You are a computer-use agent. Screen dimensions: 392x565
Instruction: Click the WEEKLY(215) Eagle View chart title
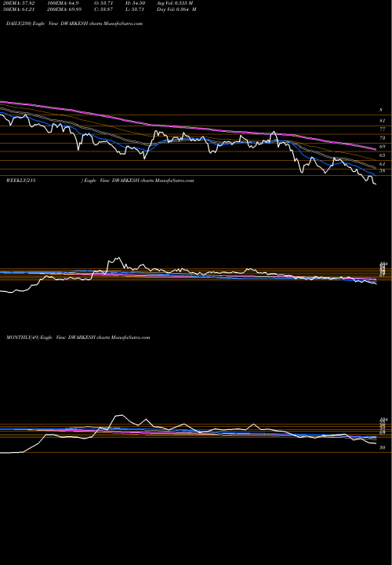pos(100,180)
